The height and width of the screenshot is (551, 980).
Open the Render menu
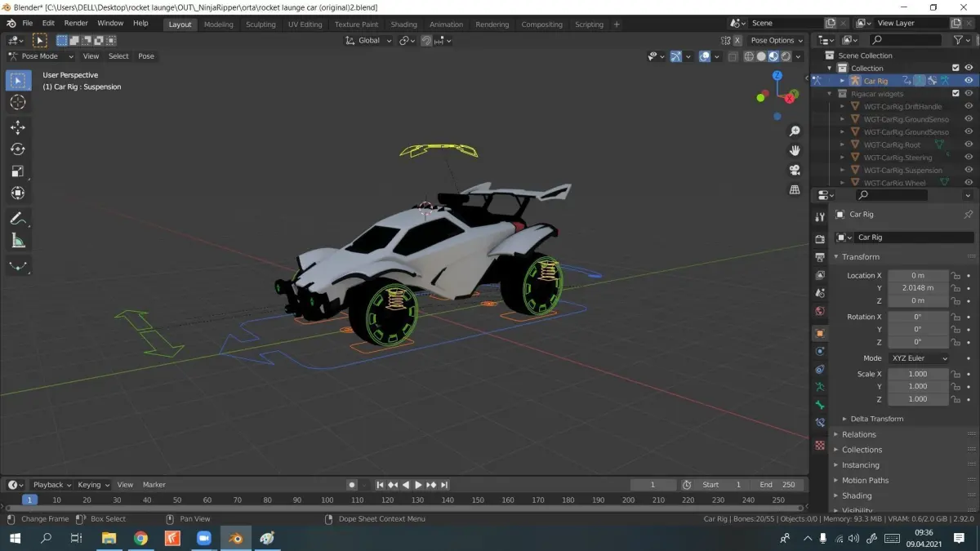pos(76,24)
